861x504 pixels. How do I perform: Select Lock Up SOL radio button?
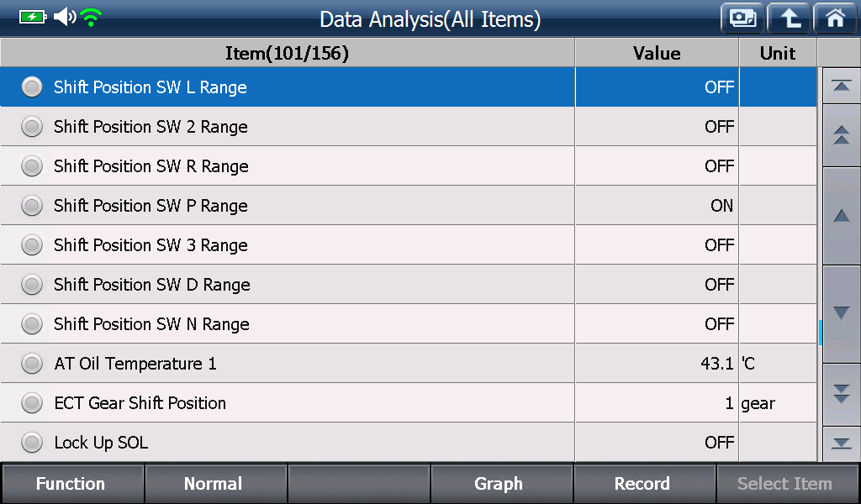(x=32, y=442)
